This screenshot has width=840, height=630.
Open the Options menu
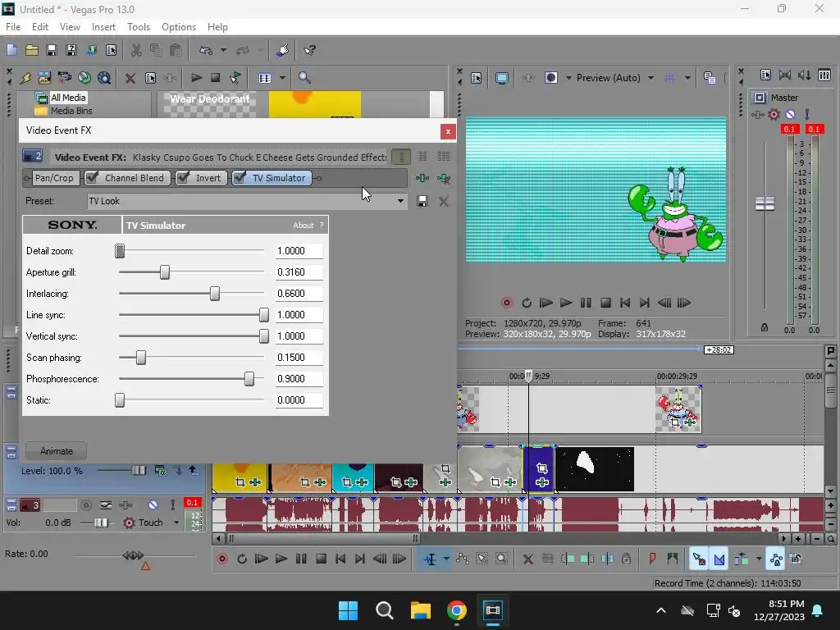(x=179, y=27)
